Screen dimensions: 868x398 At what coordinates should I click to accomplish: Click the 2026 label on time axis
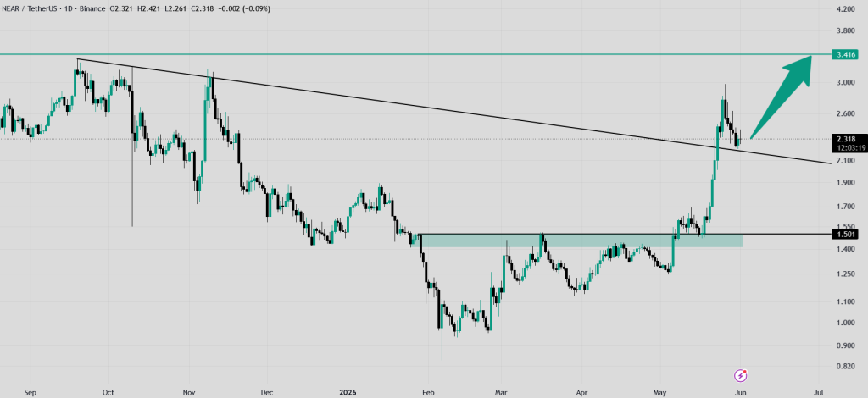(x=348, y=392)
